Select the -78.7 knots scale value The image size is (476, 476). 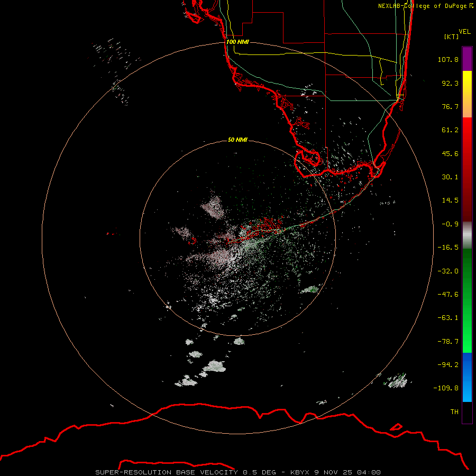point(448,342)
